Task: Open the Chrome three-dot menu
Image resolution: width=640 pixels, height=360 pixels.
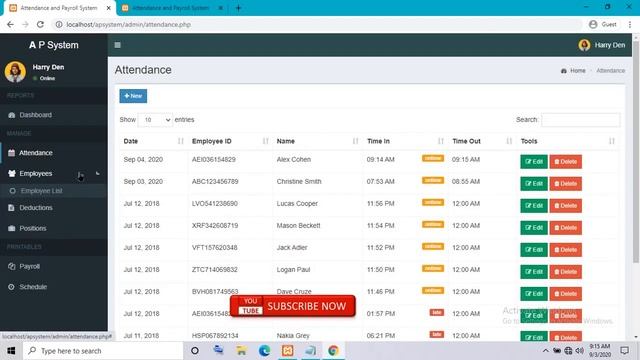Action: [630, 24]
